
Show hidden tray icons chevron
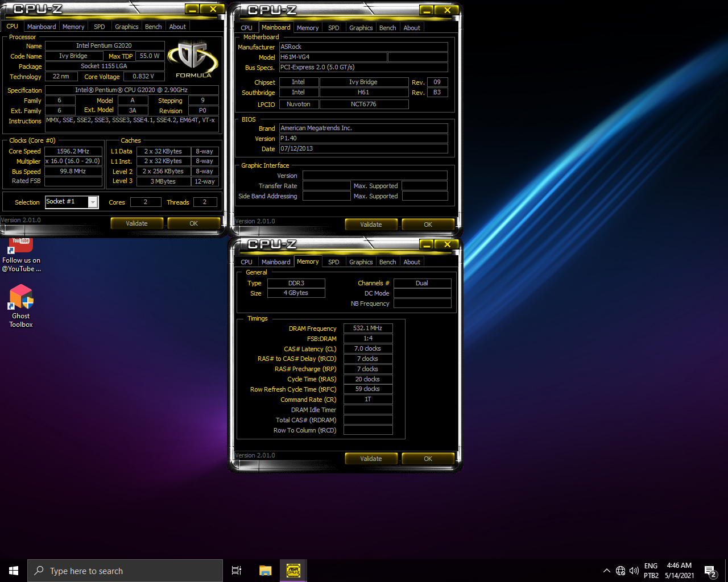[x=606, y=571]
